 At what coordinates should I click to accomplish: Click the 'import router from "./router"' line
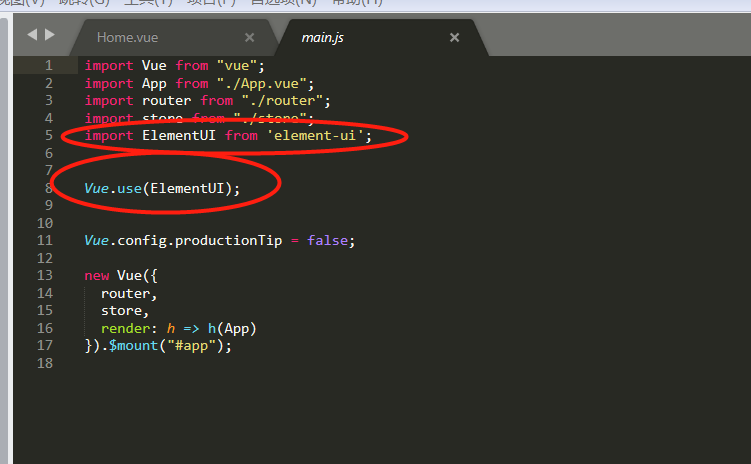pyautogui.click(x=207, y=101)
